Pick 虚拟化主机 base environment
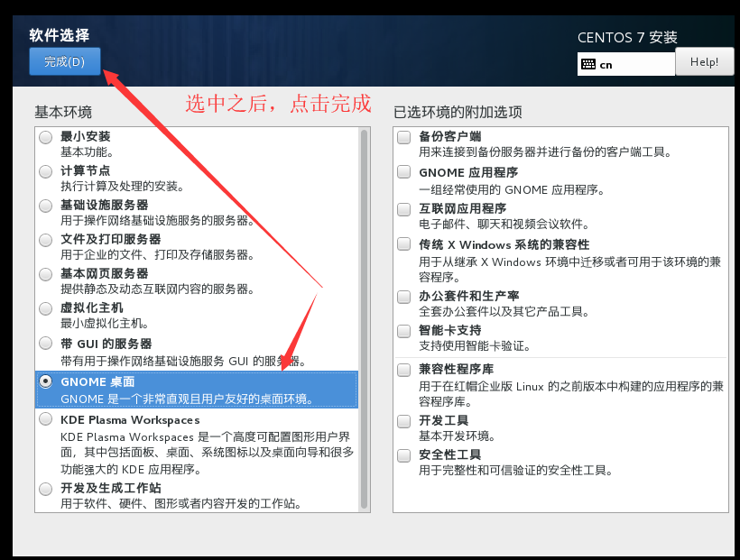This screenshot has height=560, width=740. click(x=45, y=308)
